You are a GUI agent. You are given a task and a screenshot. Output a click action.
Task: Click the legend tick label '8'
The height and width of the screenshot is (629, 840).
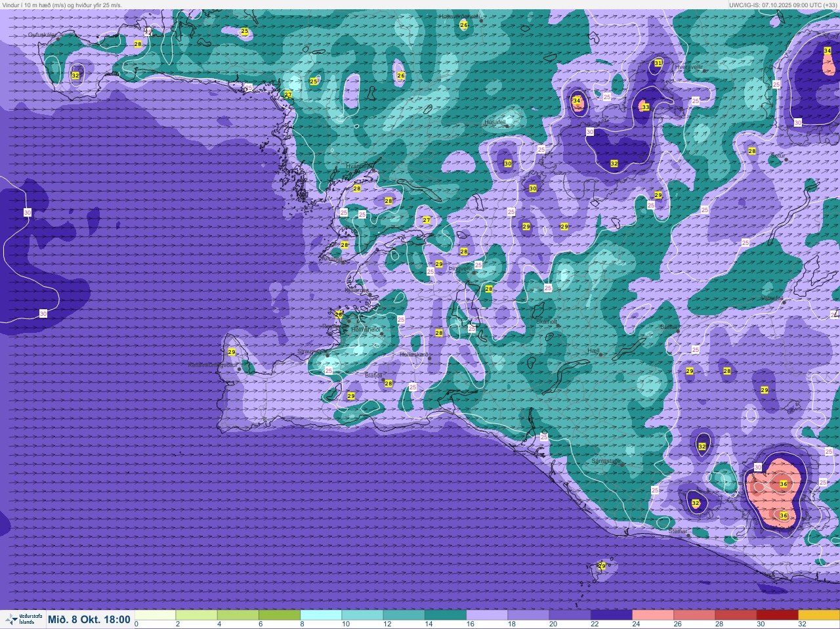pyautogui.click(x=302, y=624)
